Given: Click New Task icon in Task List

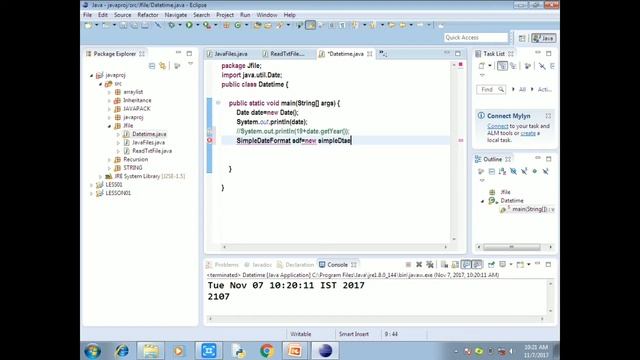Looking at the screenshot, I should click(x=482, y=66).
